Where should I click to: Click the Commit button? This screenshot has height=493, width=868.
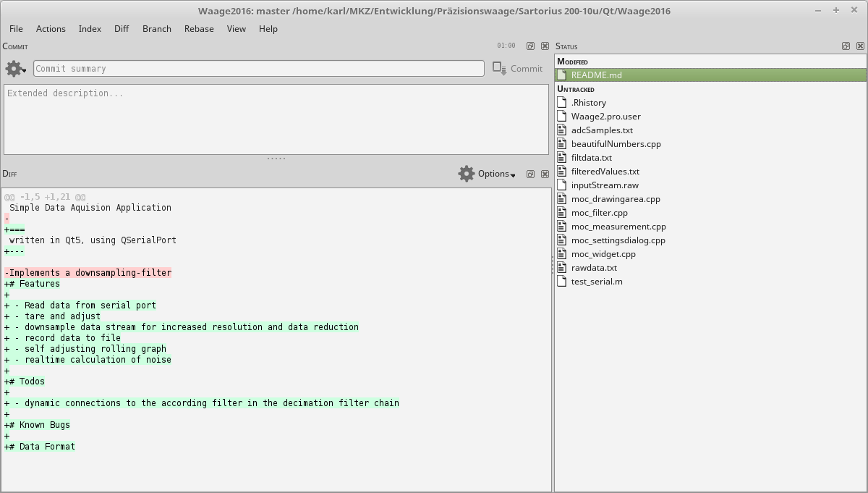point(518,68)
